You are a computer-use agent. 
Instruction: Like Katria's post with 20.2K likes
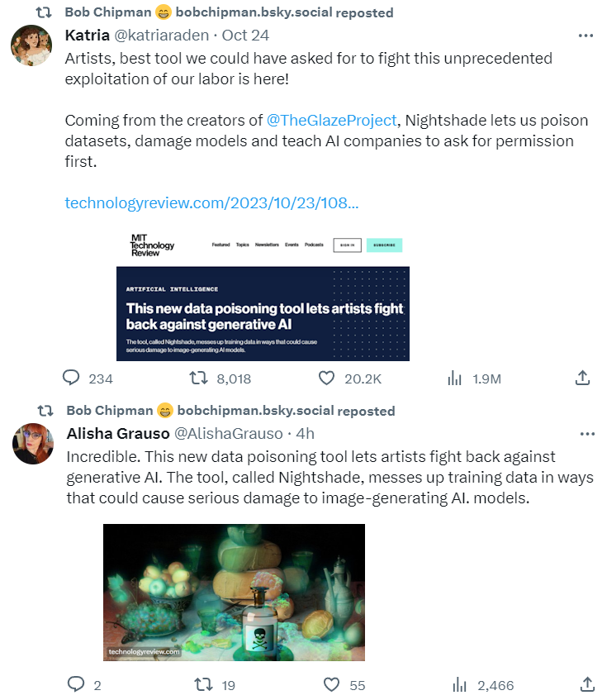pyautogui.click(x=327, y=379)
